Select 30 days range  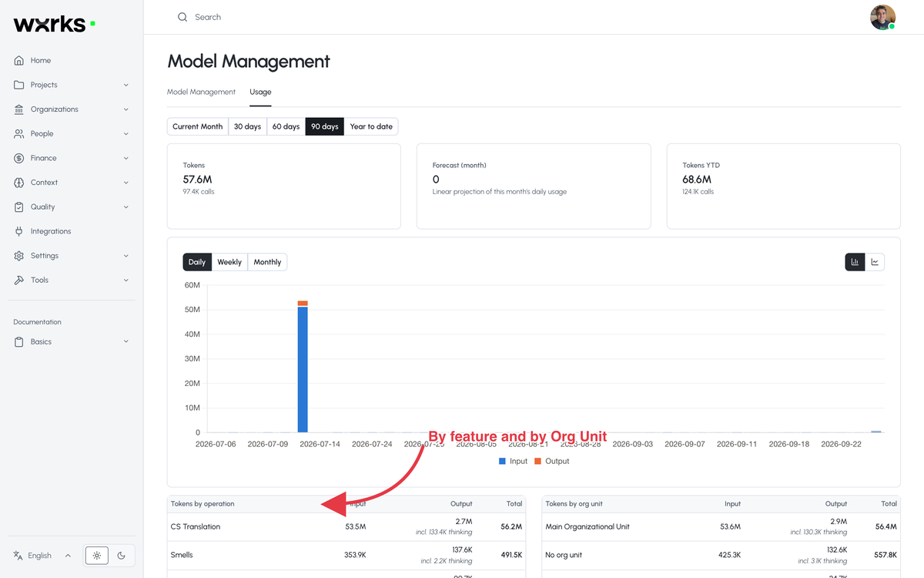(247, 126)
